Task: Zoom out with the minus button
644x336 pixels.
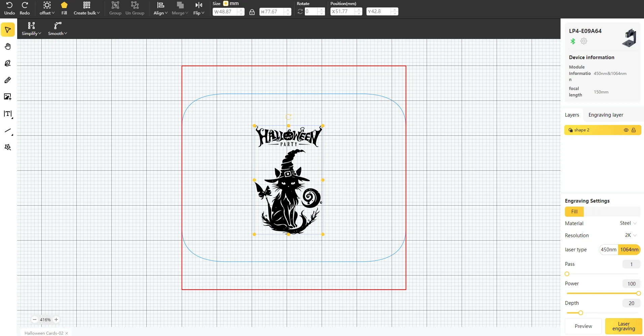Action: point(35,320)
